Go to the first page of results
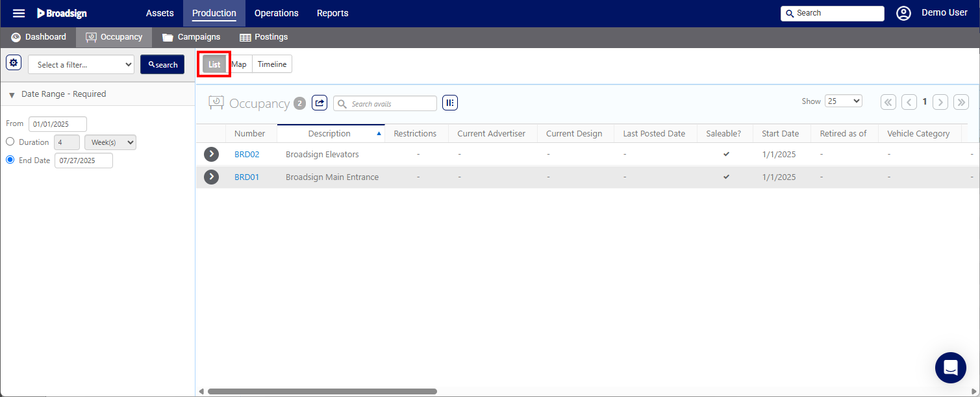980x397 pixels. [888, 102]
